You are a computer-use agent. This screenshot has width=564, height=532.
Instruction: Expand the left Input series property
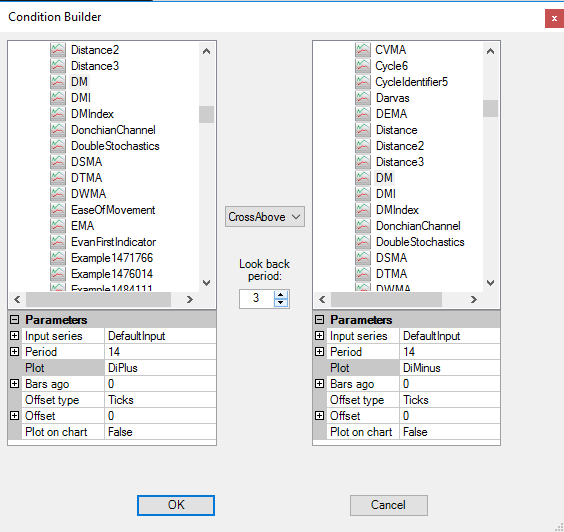pos(14,336)
